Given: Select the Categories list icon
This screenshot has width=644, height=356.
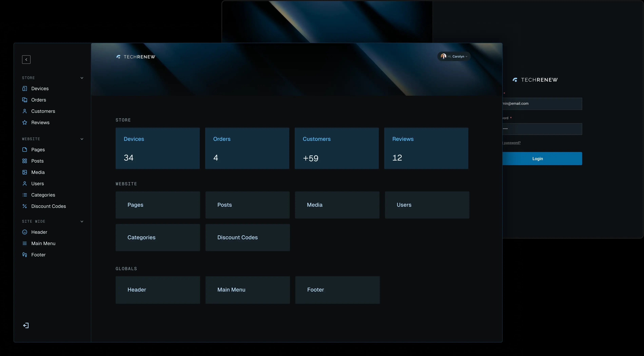Looking at the screenshot, I should pos(25,195).
